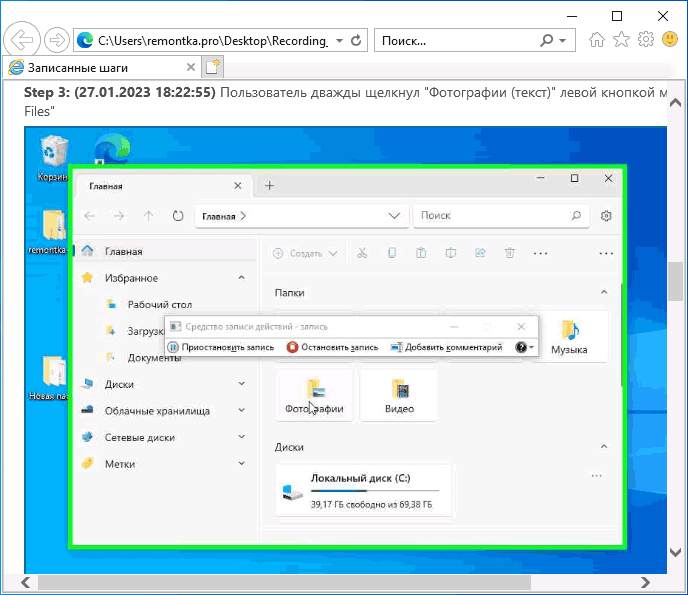688x595 pixels.
Task: Close the Записанные шаги tab
Action: (191, 68)
